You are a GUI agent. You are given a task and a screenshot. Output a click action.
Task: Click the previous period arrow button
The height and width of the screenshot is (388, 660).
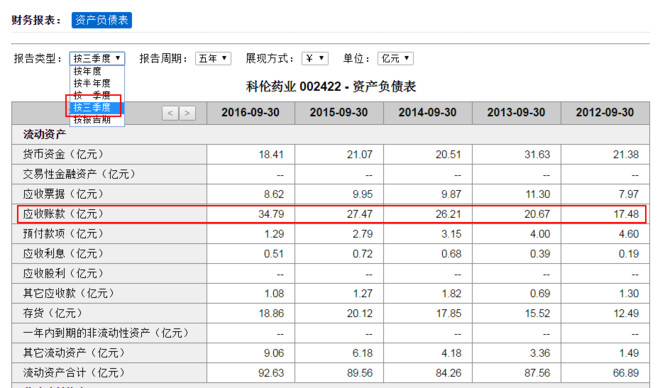[x=170, y=113]
